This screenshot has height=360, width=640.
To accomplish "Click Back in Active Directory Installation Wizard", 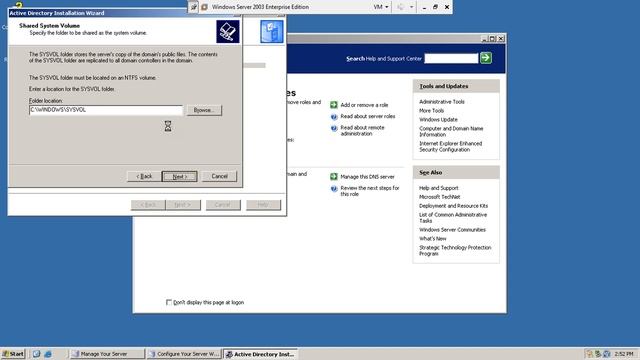I will [x=144, y=176].
